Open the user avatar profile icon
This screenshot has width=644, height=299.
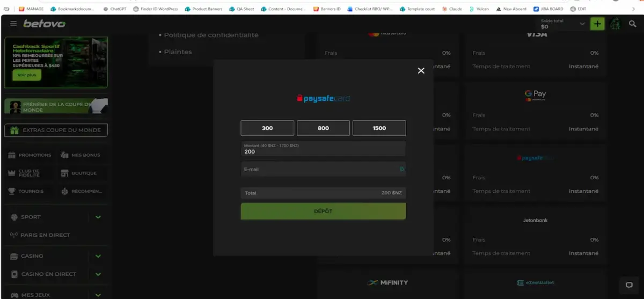(615, 24)
